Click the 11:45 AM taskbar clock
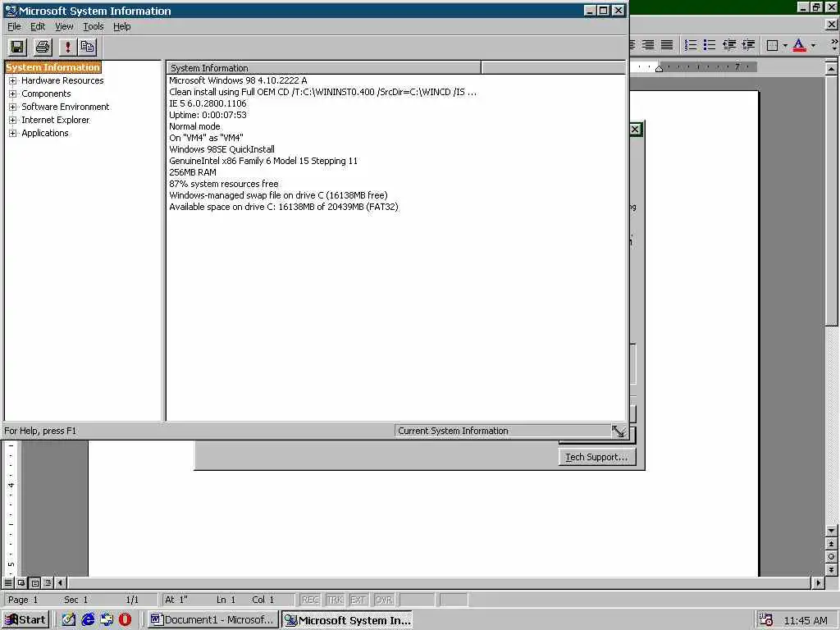The image size is (840, 630). point(806,621)
